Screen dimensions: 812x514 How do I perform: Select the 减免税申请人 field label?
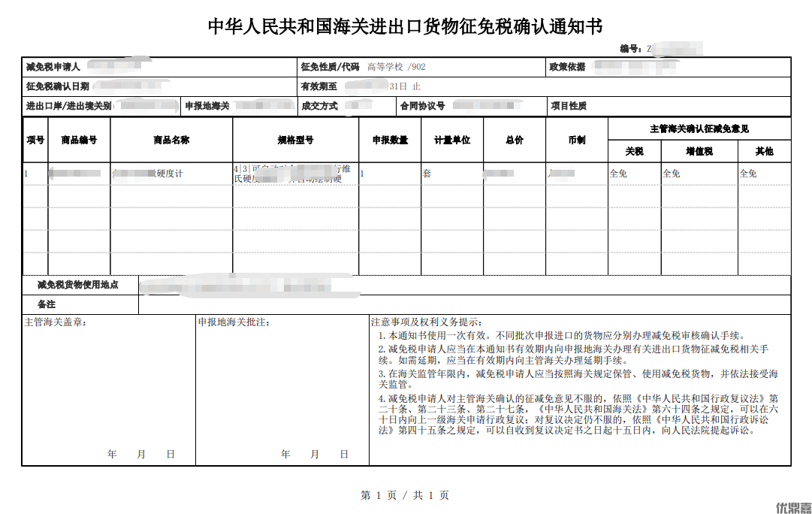click(x=53, y=67)
